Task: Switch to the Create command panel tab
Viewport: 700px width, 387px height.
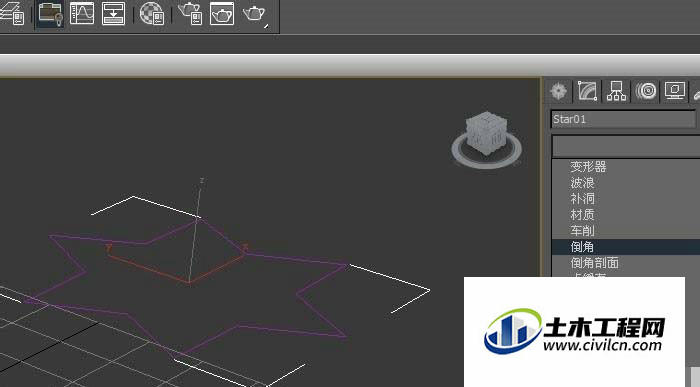Action: pos(558,91)
